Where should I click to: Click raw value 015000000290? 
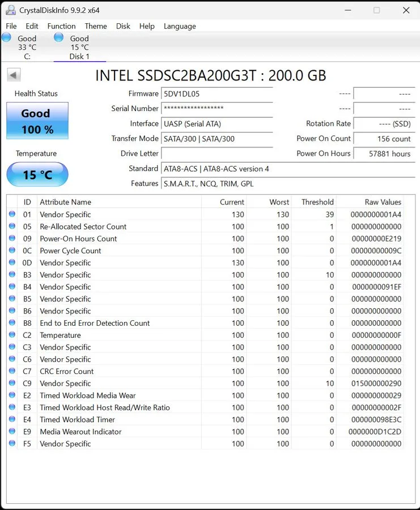point(376,384)
